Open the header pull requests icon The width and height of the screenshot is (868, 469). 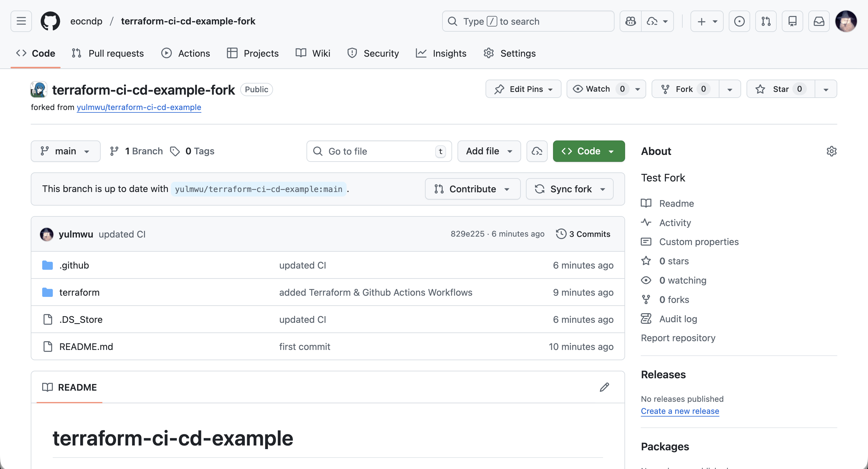pyautogui.click(x=766, y=21)
